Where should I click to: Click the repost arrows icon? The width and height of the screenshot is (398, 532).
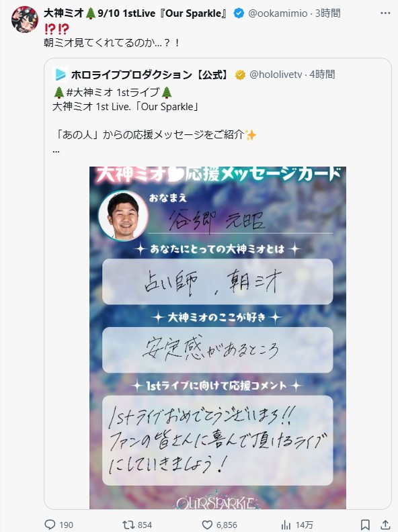coord(128,525)
